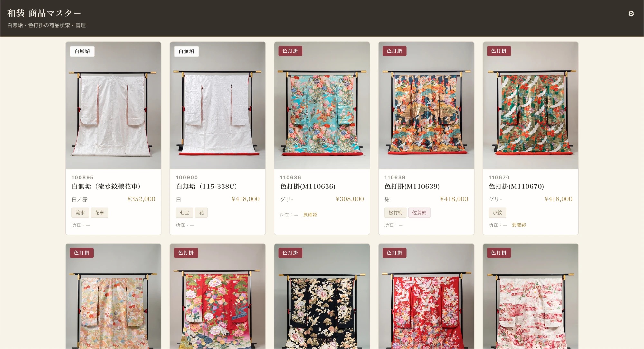Click product title 色打掛(M110670)

pos(516,187)
